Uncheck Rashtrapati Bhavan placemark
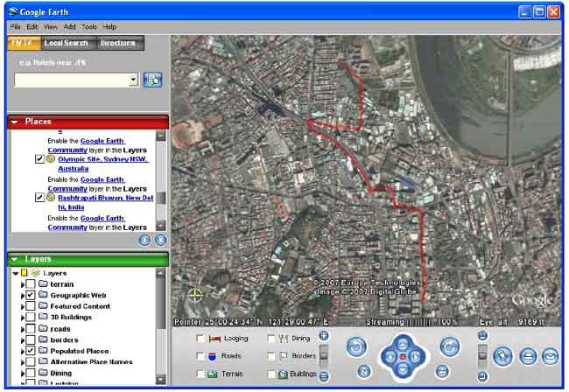Image resolution: width=569 pixels, height=392 pixels. [39, 198]
